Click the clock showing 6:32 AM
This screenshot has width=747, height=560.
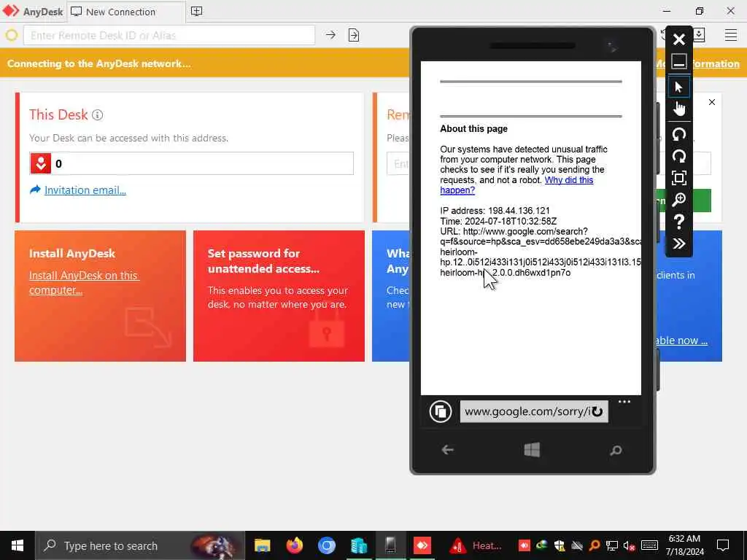(x=684, y=539)
